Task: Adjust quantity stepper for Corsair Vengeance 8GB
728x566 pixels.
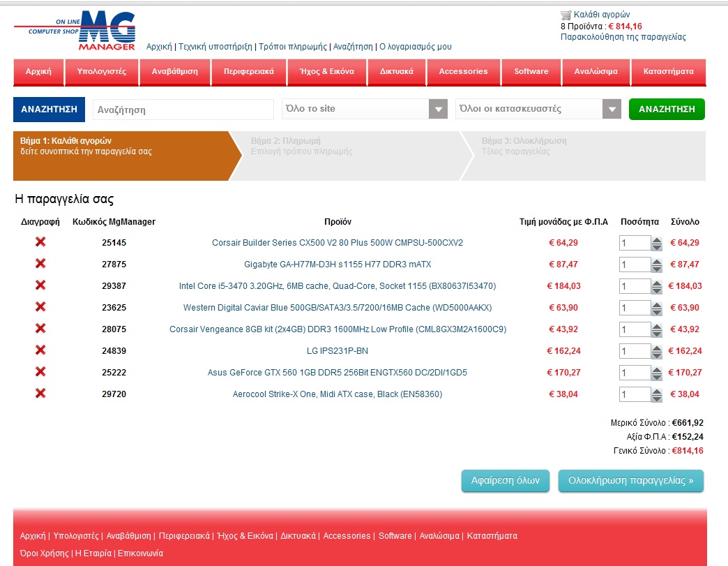Action: point(656,329)
